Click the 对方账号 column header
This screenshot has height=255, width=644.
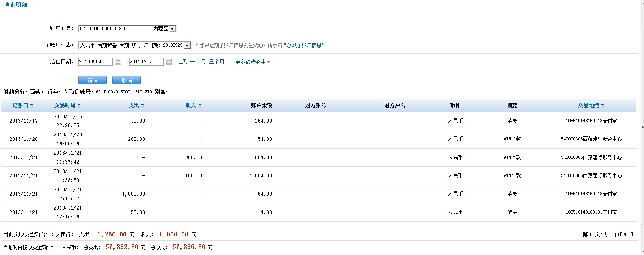[x=316, y=105]
